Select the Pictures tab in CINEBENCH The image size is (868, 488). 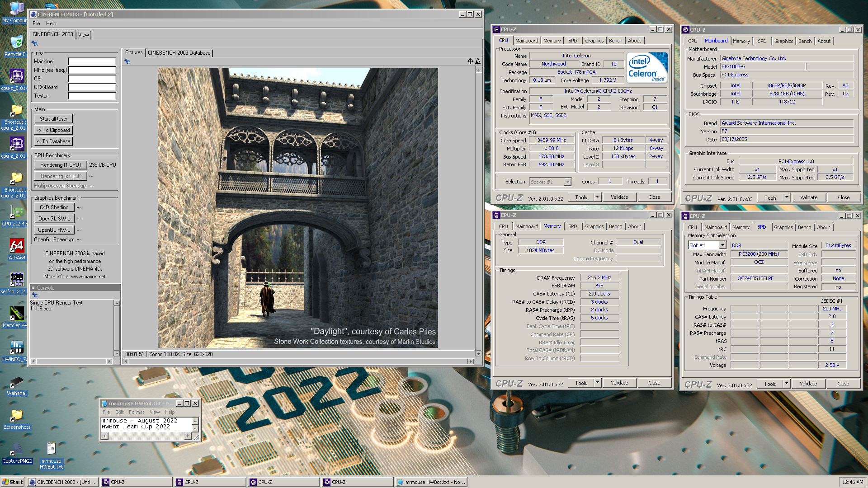click(134, 52)
